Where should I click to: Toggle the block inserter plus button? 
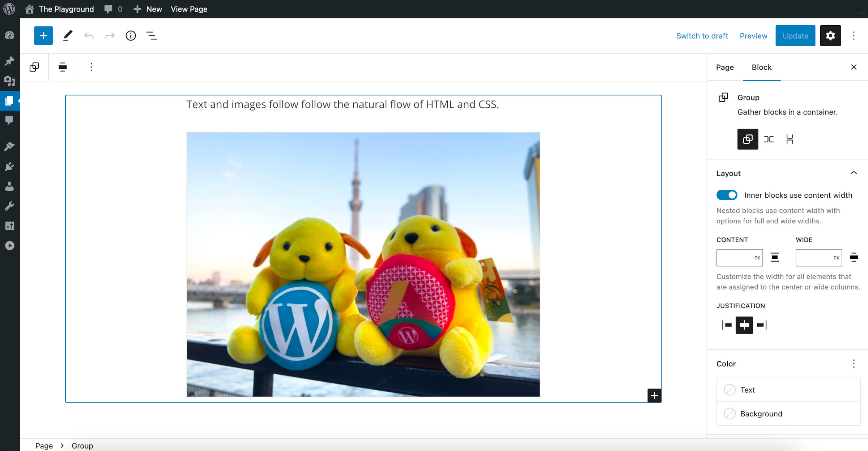(x=43, y=35)
